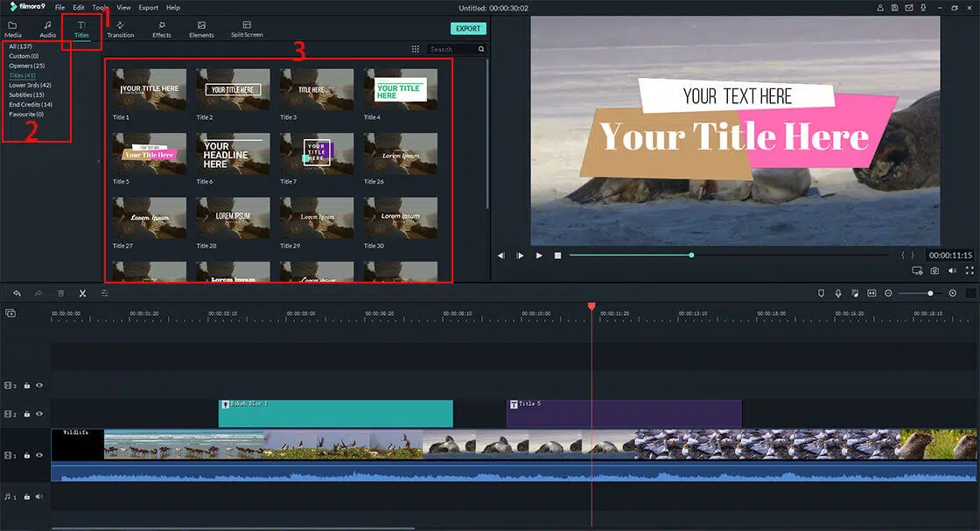The width and height of the screenshot is (980, 531).
Task: Undo the last timeline action
Action: click(17, 293)
